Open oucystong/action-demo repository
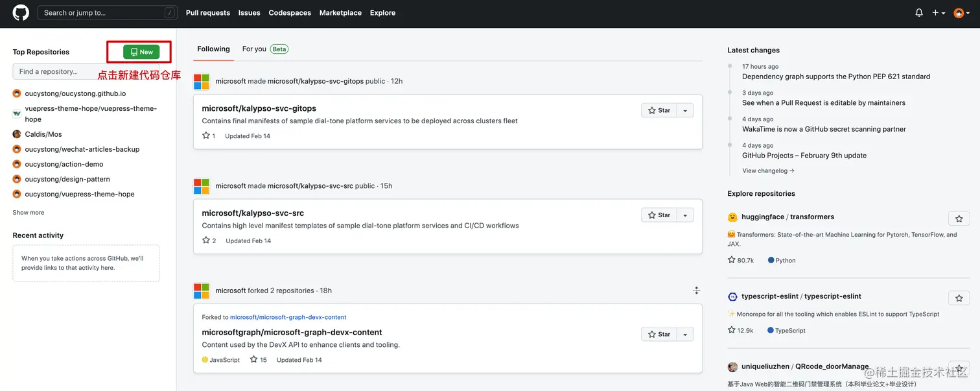The width and height of the screenshot is (980, 391). 64,164
